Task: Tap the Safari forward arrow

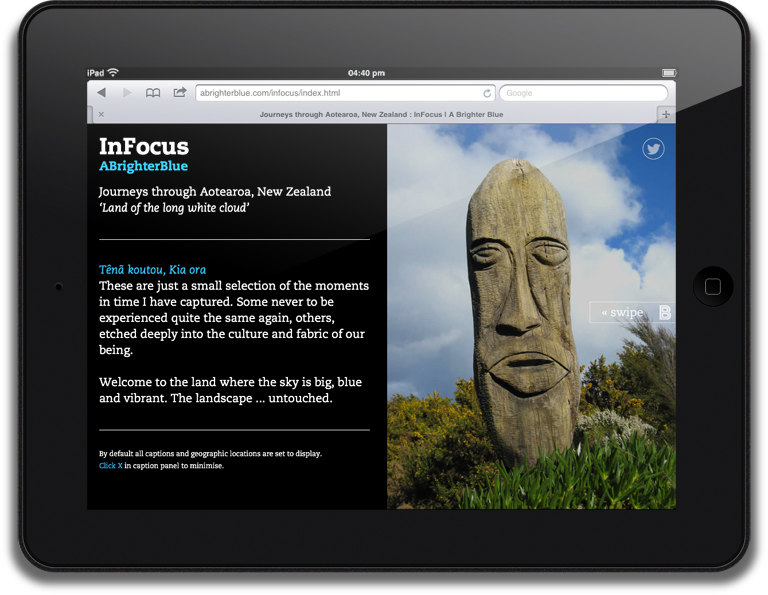Action: [127, 93]
